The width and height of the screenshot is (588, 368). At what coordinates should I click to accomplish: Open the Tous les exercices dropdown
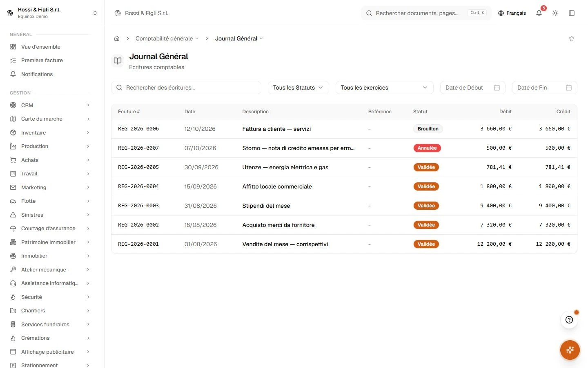pyautogui.click(x=384, y=88)
